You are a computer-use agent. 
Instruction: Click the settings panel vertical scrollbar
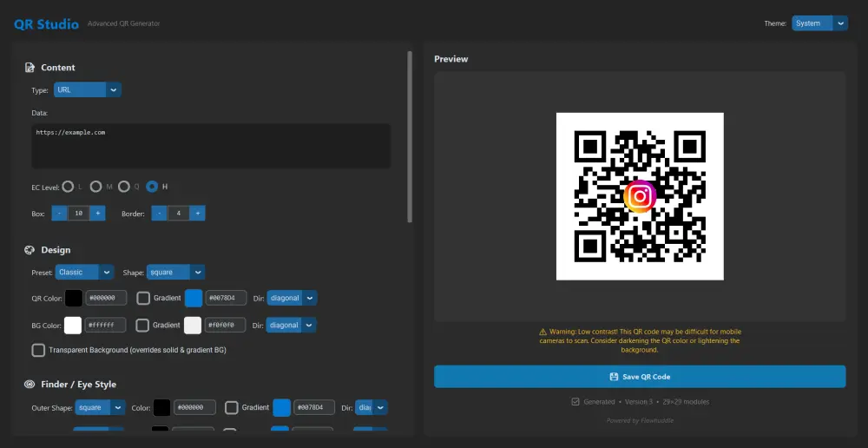click(x=410, y=137)
